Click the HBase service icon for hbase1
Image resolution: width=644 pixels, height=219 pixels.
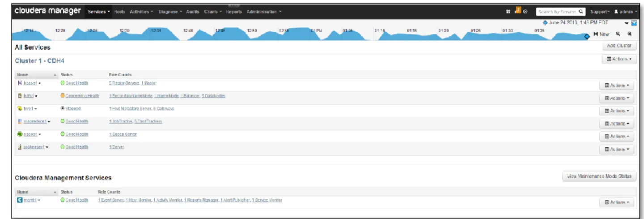[19, 83]
